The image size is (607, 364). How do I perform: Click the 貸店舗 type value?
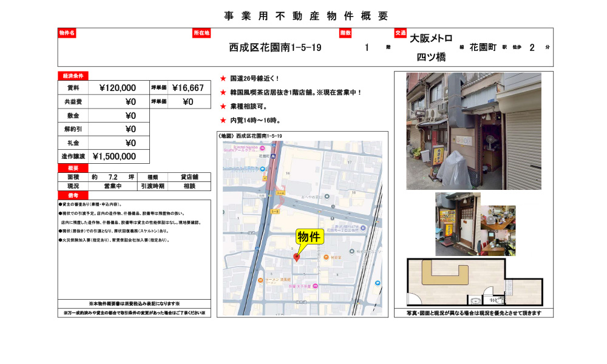189,177
